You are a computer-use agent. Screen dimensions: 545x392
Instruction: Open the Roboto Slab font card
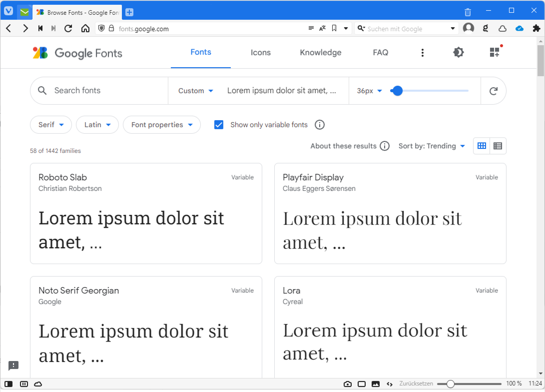[x=146, y=213]
